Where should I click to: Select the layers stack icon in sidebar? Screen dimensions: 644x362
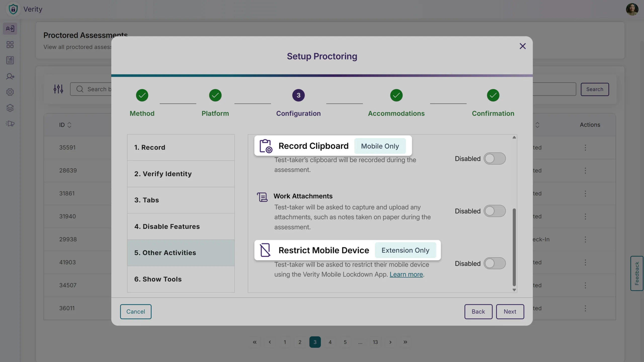[10, 108]
